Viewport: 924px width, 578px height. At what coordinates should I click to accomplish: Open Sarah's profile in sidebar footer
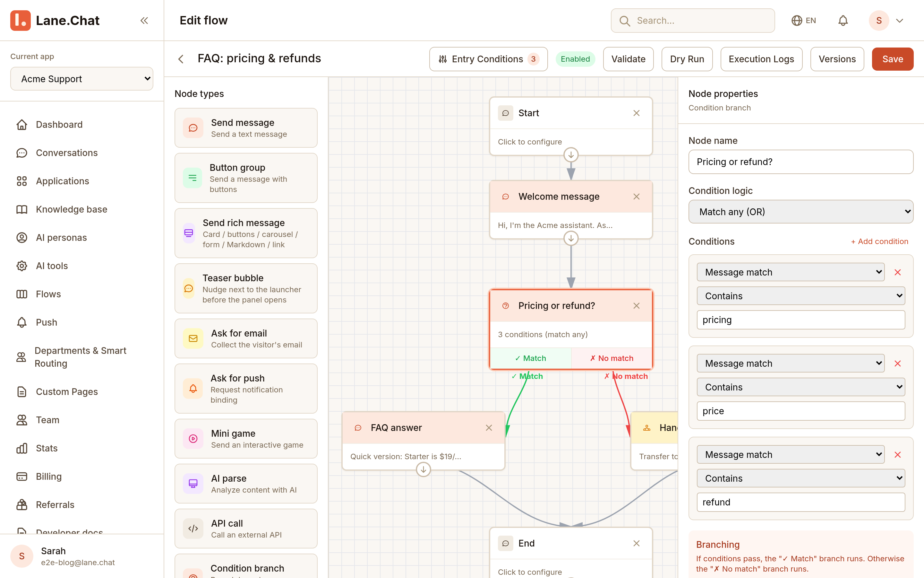pos(82,556)
